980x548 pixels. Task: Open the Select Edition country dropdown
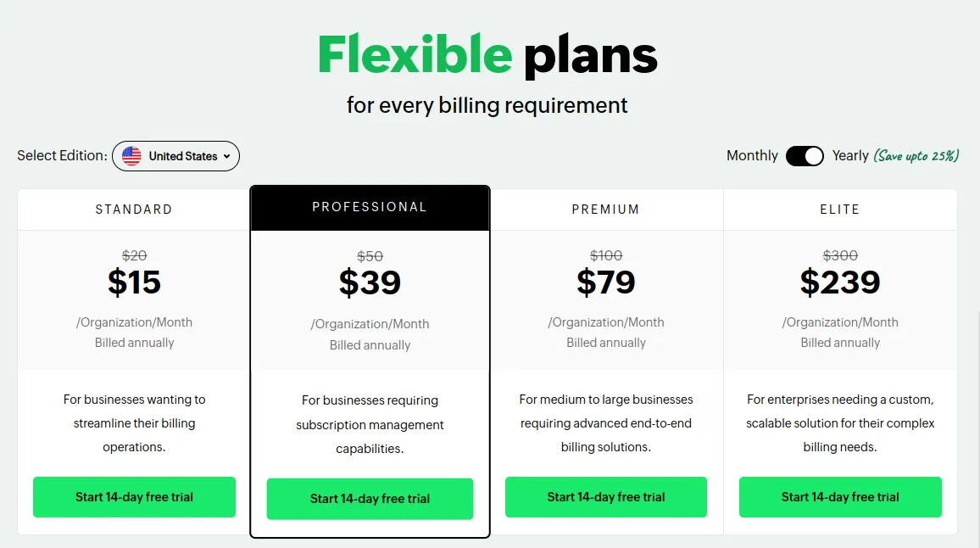[x=175, y=156]
